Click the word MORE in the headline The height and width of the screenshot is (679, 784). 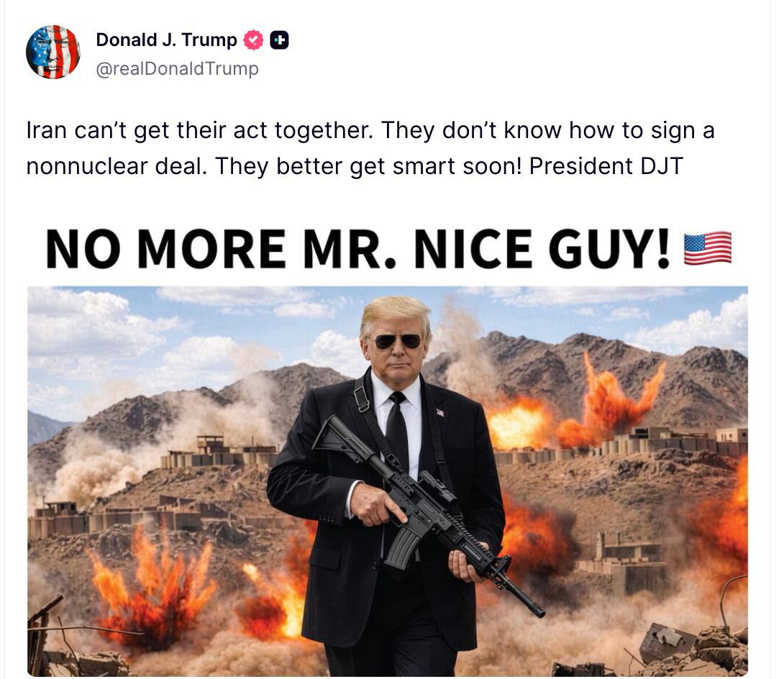(211, 249)
